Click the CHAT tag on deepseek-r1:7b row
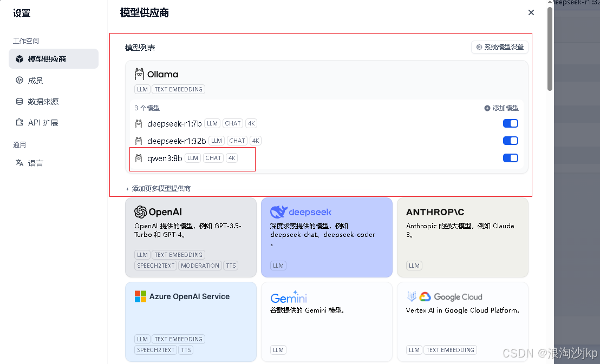 pos(233,123)
